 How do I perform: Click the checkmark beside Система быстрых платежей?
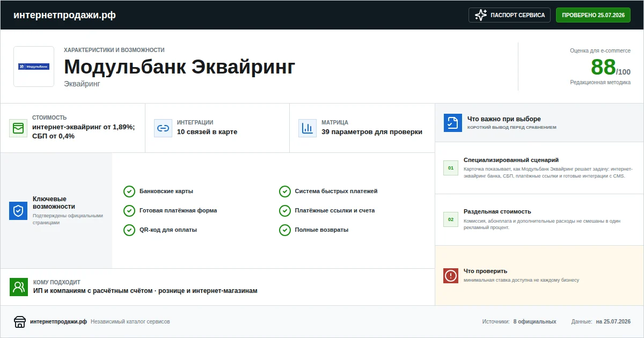point(285,192)
